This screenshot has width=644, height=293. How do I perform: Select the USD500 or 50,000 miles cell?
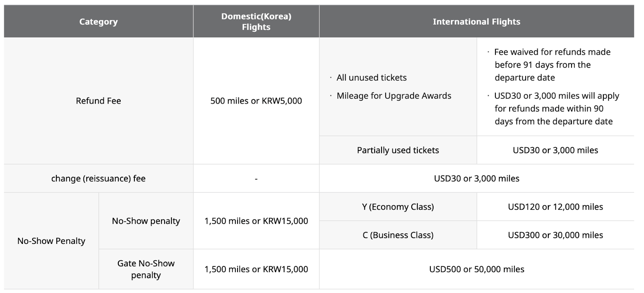[x=476, y=269]
